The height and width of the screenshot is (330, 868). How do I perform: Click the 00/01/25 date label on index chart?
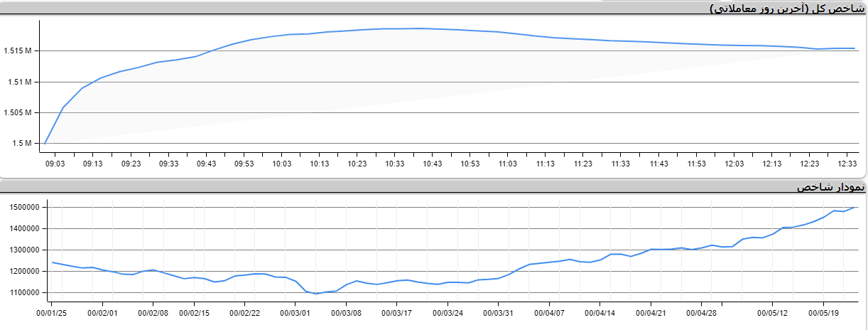coord(52,312)
